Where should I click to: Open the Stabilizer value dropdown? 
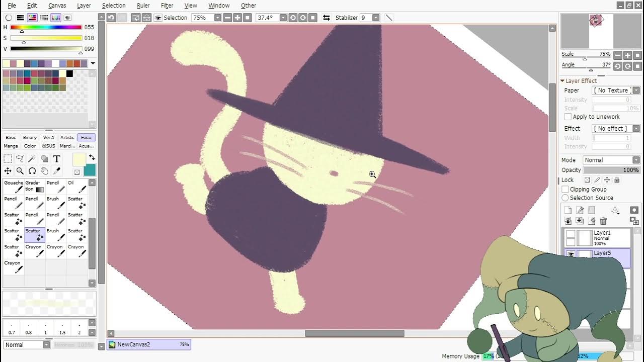pos(375,18)
